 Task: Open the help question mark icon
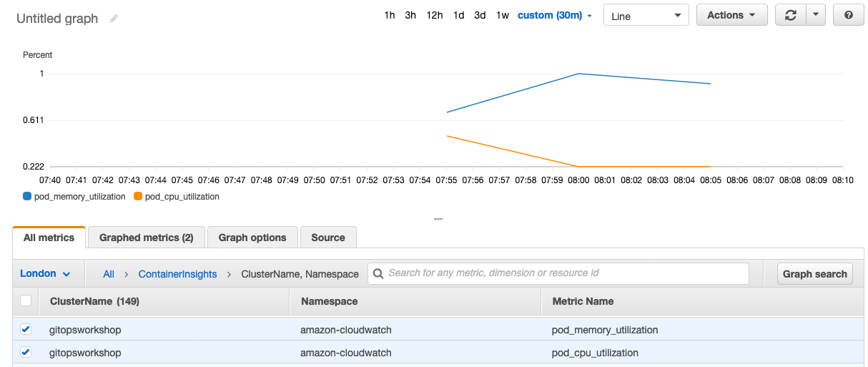point(849,15)
